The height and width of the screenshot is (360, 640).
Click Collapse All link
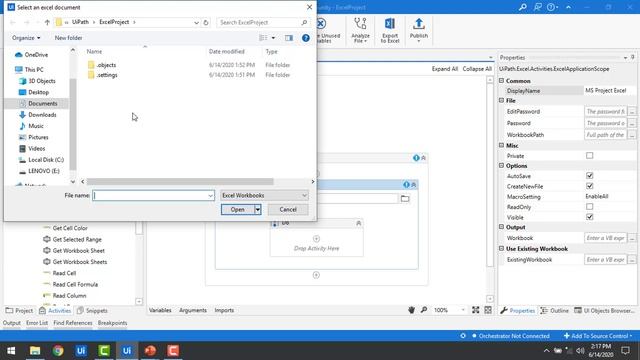click(x=477, y=69)
